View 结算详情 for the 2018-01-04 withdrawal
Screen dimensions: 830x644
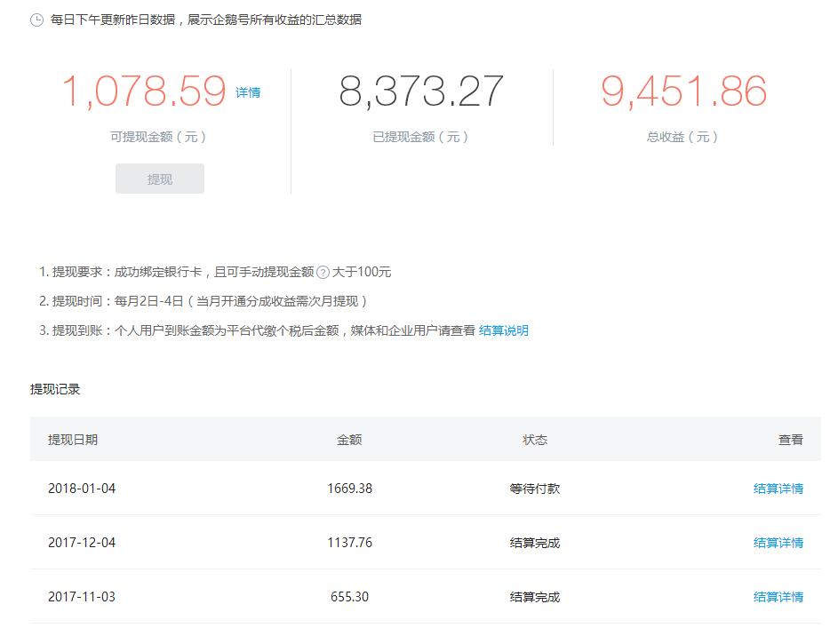coord(777,488)
